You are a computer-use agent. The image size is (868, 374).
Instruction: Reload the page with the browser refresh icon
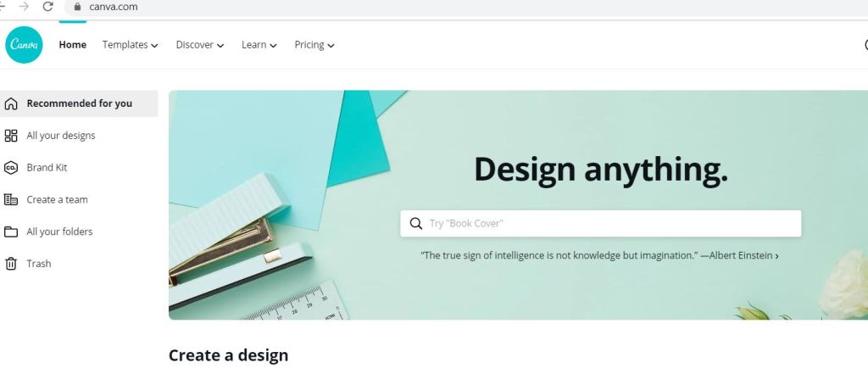click(x=47, y=7)
